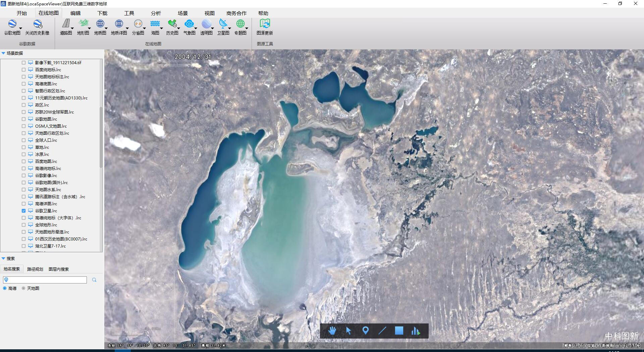Enable the 谷歌影像.lrc layer checkbox

[23, 175]
